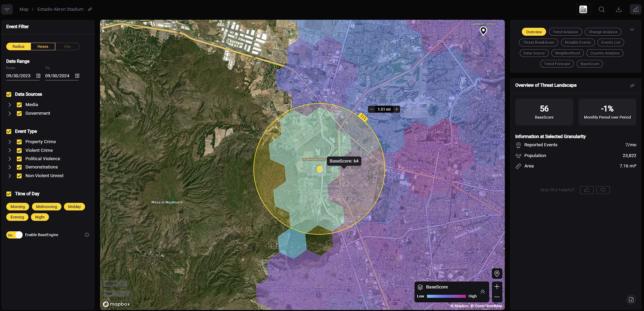Viewport: 644px width, 311px height.
Task: Select the Hexes filter tab
Action: click(43, 46)
